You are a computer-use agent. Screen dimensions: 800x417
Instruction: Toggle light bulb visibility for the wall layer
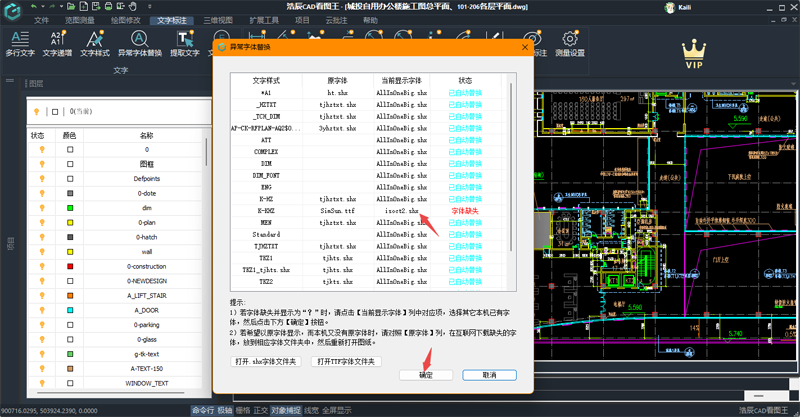tap(41, 252)
